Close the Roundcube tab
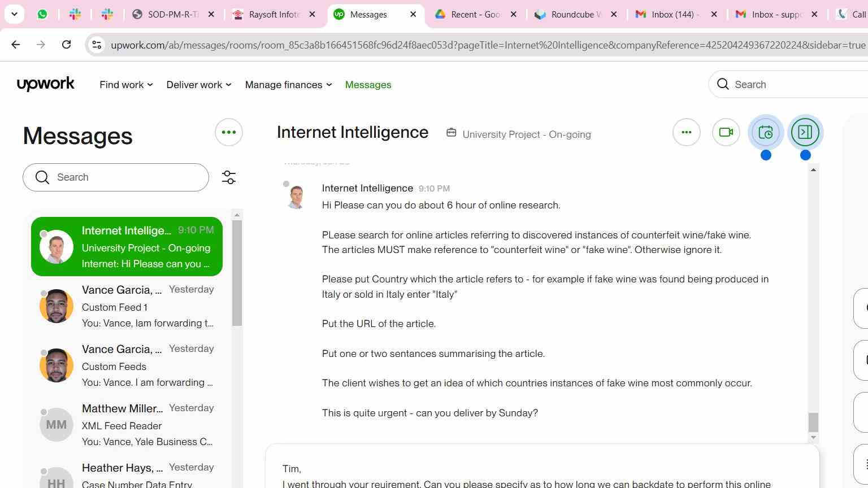This screenshot has width=868, height=488. click(614, 14)
